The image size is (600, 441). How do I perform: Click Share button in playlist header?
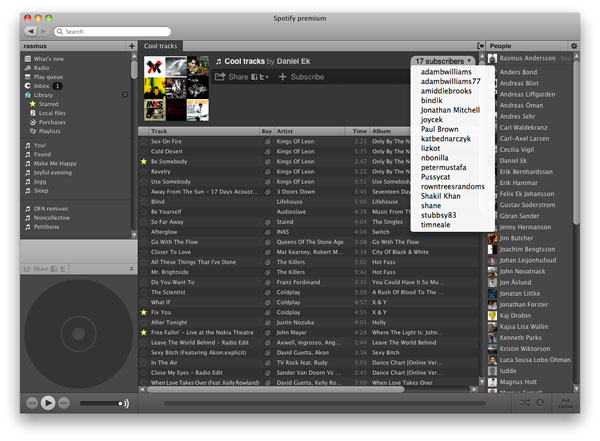pos(232,77)
